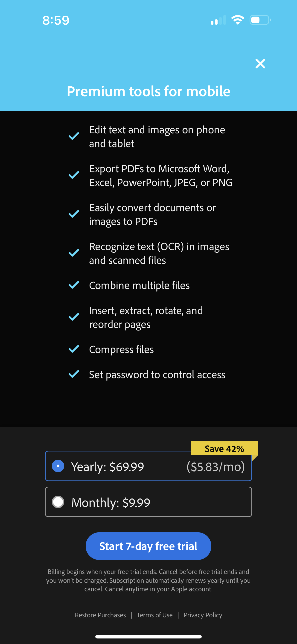Open Restore Purchases
The image size is (297, 644).
click(101, 615)
